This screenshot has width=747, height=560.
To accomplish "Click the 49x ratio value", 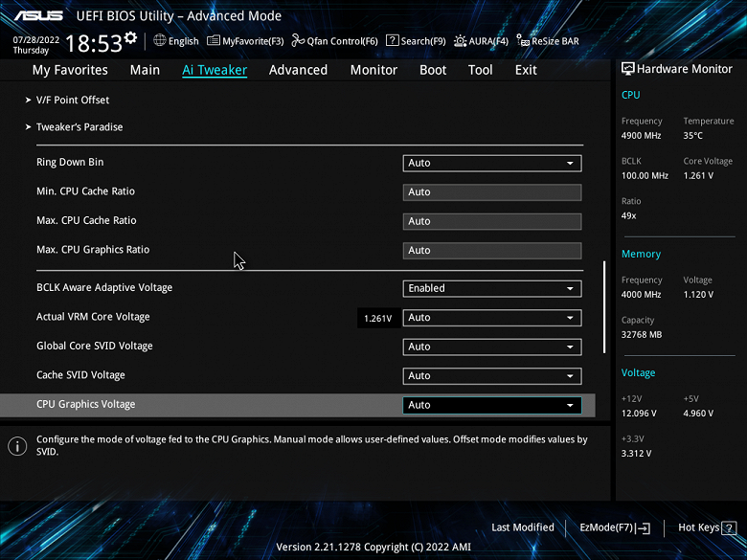I will click(629, 215).
